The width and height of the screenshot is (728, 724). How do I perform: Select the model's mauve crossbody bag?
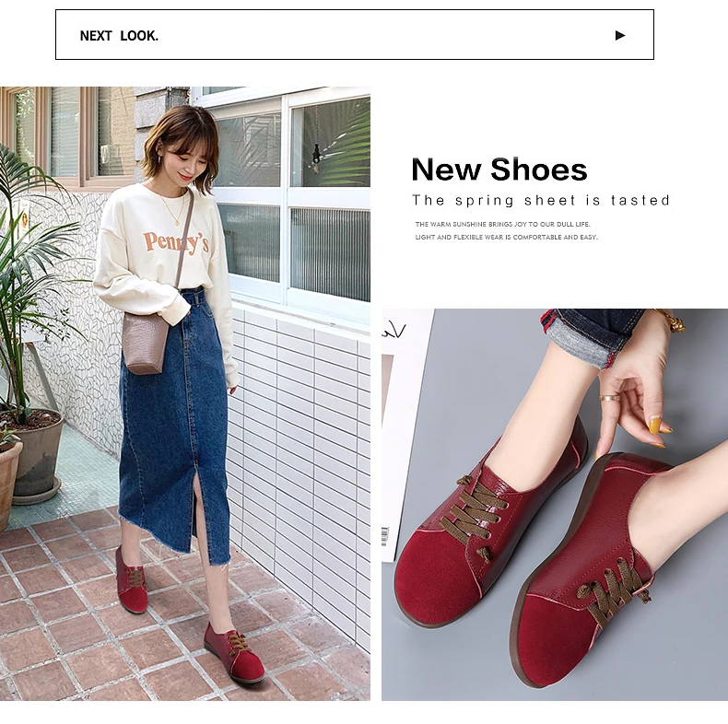pyautogui.click(x=144, y=343)
